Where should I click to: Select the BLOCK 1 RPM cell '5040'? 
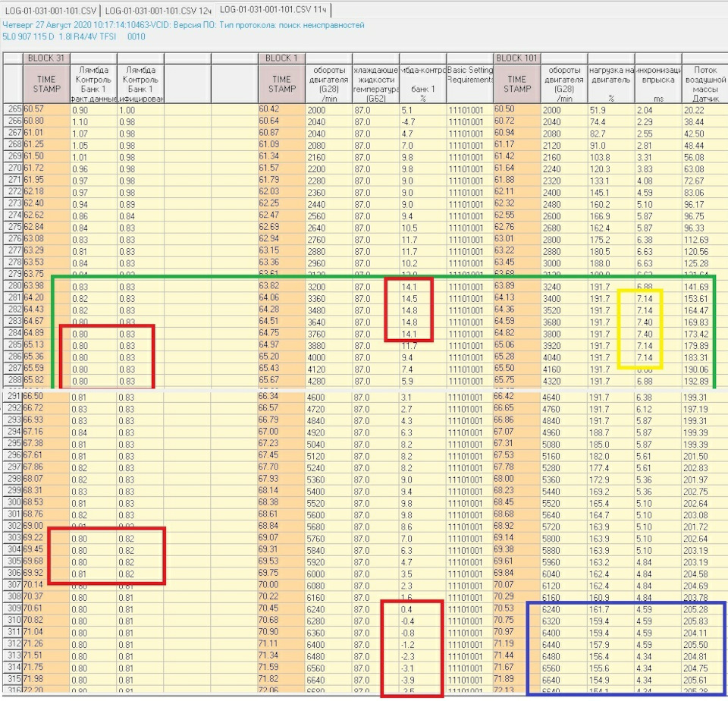328,445
